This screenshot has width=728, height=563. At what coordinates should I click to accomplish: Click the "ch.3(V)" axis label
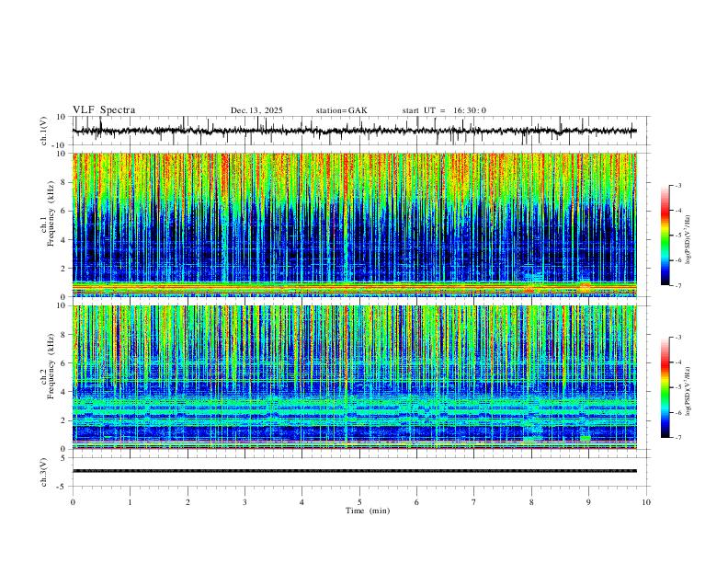tap(44, 472)
